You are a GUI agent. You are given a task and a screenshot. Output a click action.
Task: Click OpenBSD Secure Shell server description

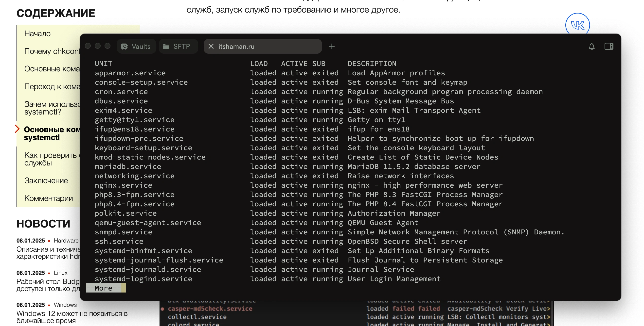tap(407, 241)
